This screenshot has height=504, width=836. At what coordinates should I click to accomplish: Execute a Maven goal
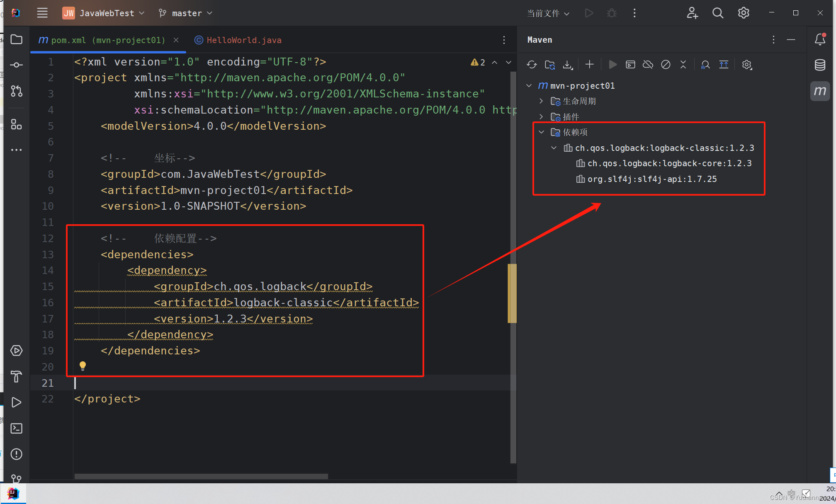[x=630, y=65]
